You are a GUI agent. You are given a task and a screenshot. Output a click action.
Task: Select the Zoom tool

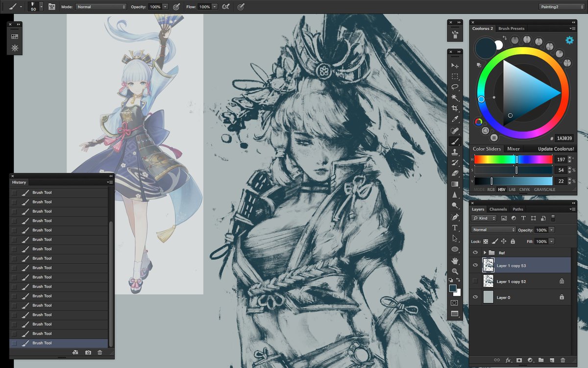click(x=455, y=271)
